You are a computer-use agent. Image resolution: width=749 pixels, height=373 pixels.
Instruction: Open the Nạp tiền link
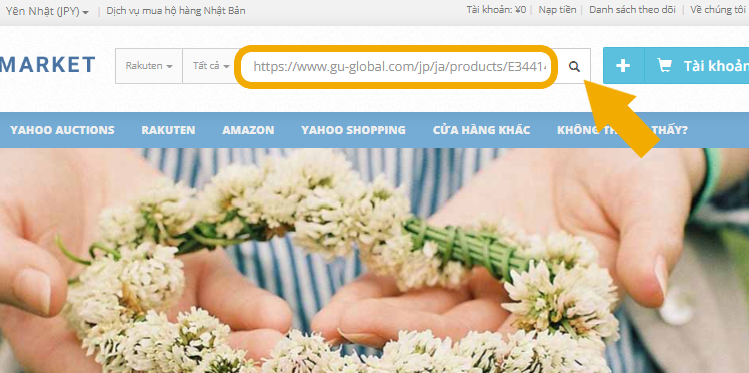tap(557, 10)
